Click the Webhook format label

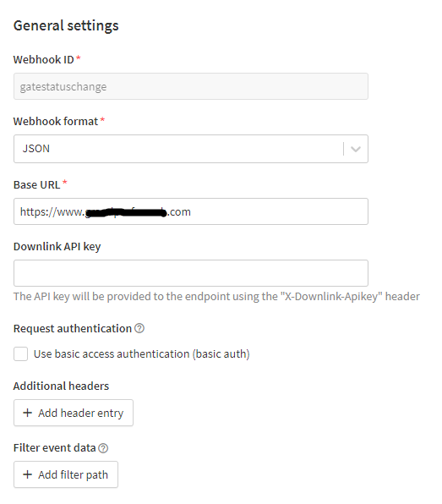point(56,121)
